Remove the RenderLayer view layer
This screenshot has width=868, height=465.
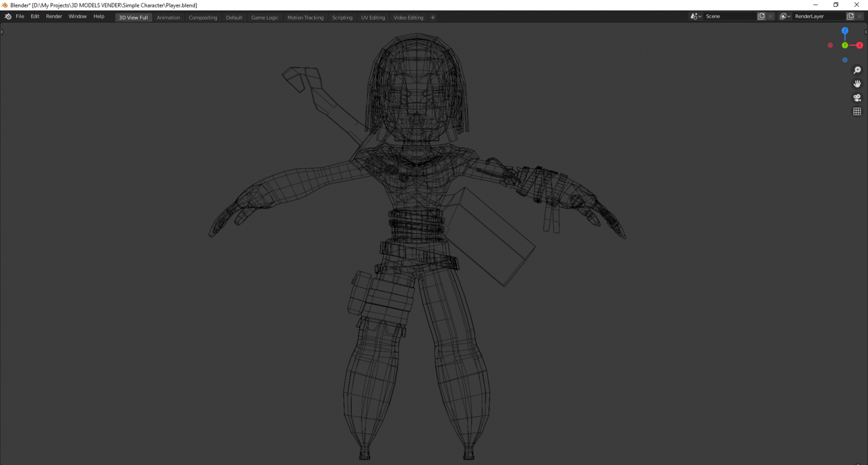pyautogui.click(x=860, y=16)
